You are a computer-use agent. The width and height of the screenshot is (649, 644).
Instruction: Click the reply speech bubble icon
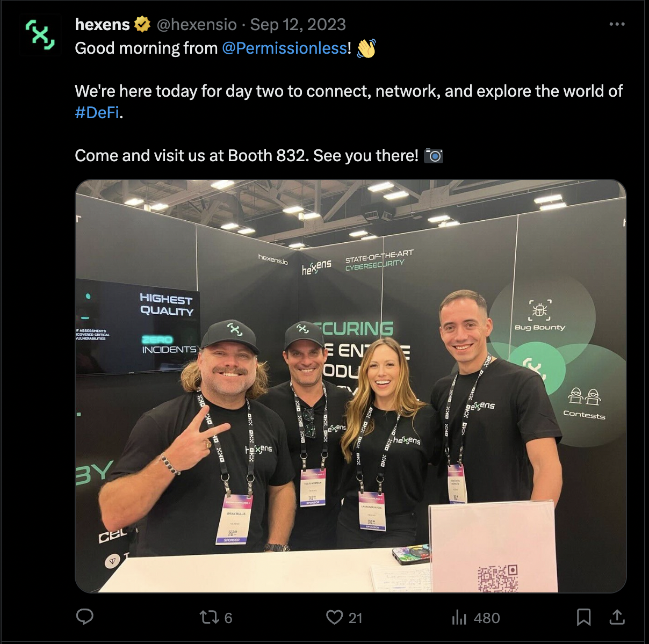pos(85,617)
